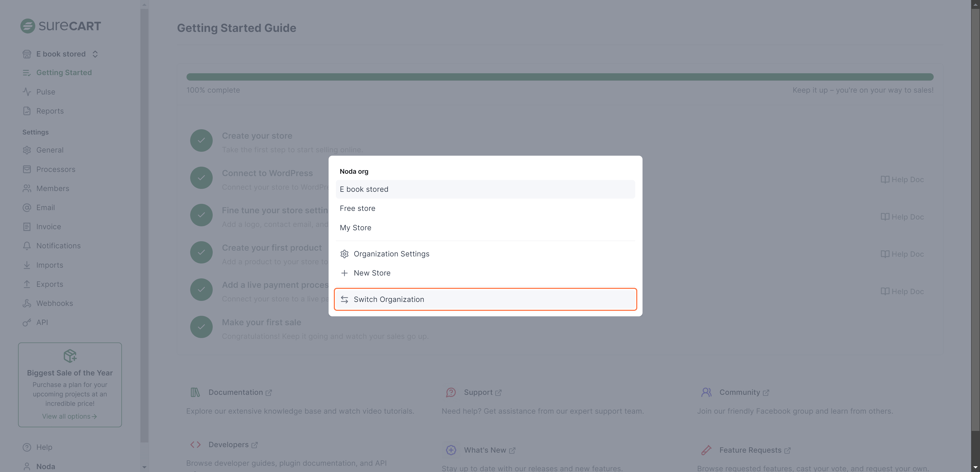
Task: Select My Store from the list
Action: (x=355, y=227)
